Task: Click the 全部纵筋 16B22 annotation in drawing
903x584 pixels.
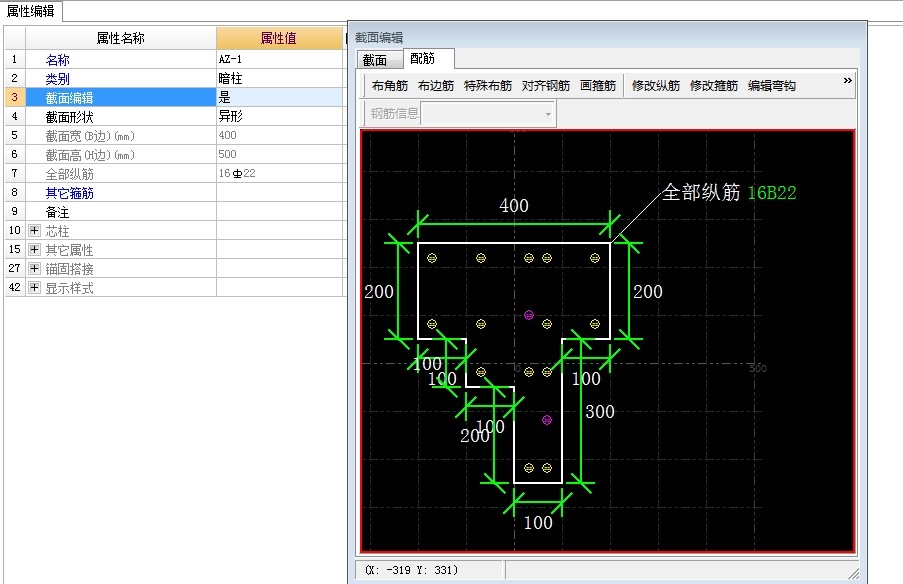Action: pyautogui.click(x=729, y=192)
